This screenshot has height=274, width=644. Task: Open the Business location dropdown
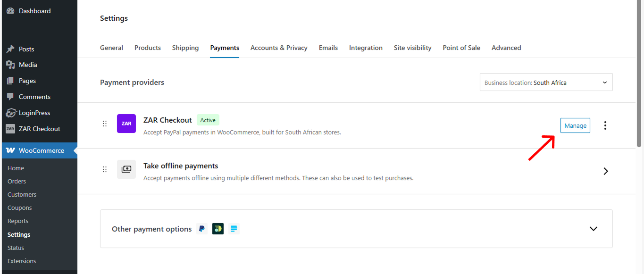coord(546,82)
